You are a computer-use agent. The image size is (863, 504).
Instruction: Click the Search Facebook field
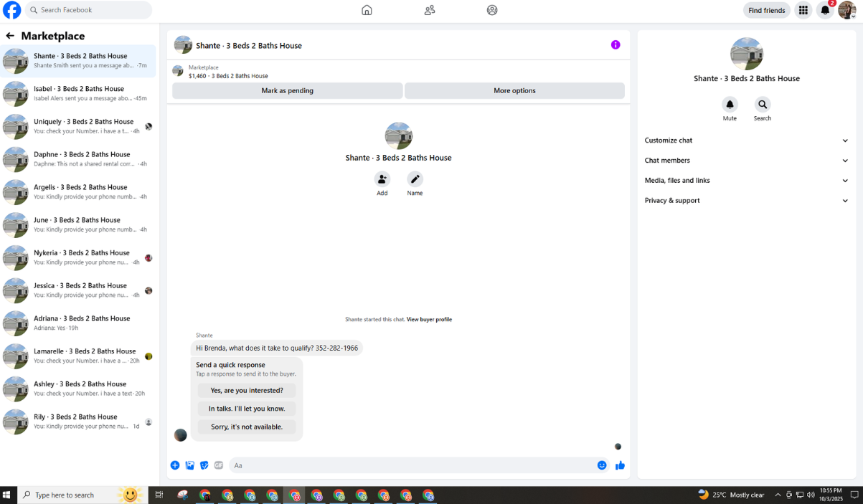pyautogui.click(x=89, y=10)
